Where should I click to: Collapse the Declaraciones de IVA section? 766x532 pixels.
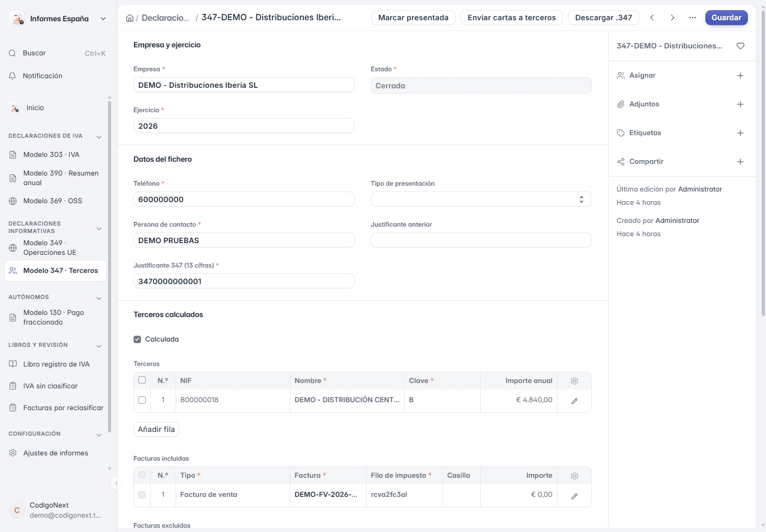99,137
